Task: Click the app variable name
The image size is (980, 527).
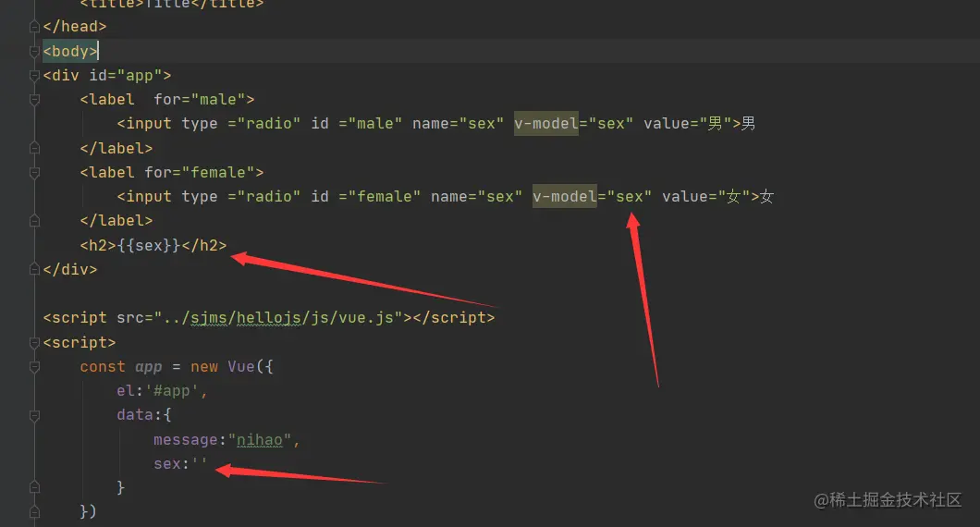Action: click(x=149, y=368)
